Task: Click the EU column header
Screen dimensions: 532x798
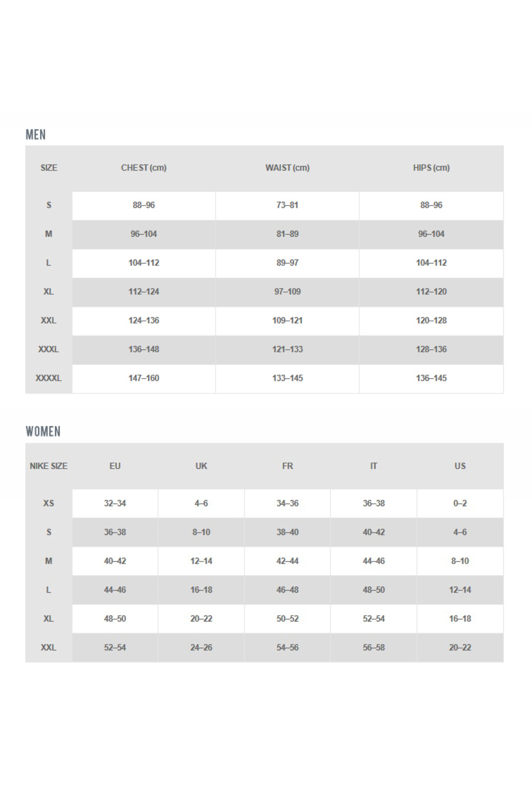Action: tap(115, 466)
